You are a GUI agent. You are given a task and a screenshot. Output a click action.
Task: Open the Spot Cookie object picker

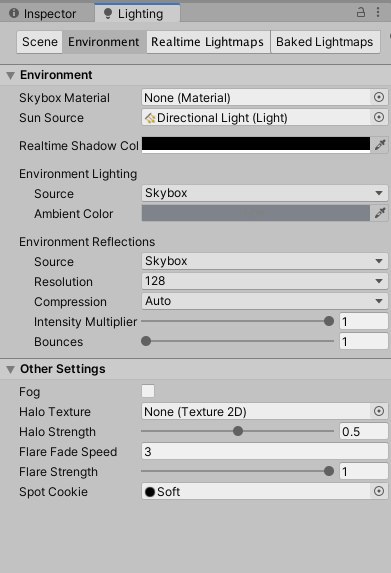pyautogui.click(x=379, y=491)
